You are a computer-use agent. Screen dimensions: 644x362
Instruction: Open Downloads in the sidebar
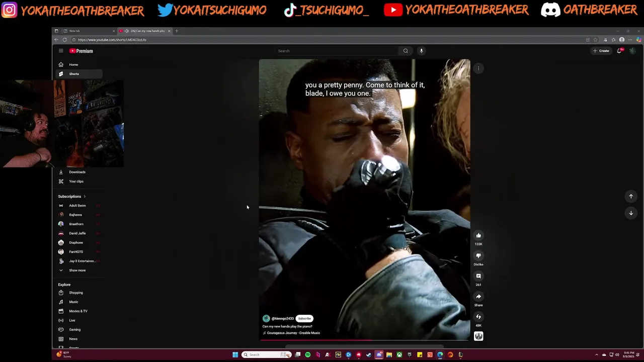tap(79, 172)
